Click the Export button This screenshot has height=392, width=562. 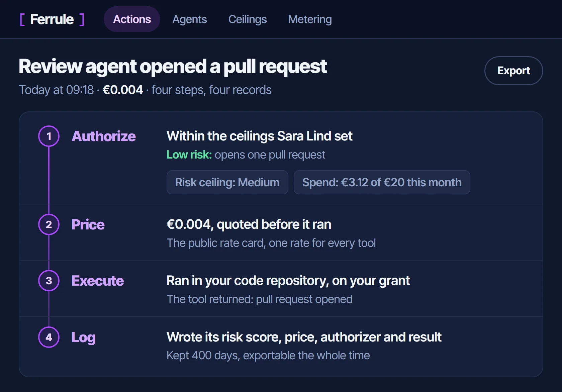(513, 71)
